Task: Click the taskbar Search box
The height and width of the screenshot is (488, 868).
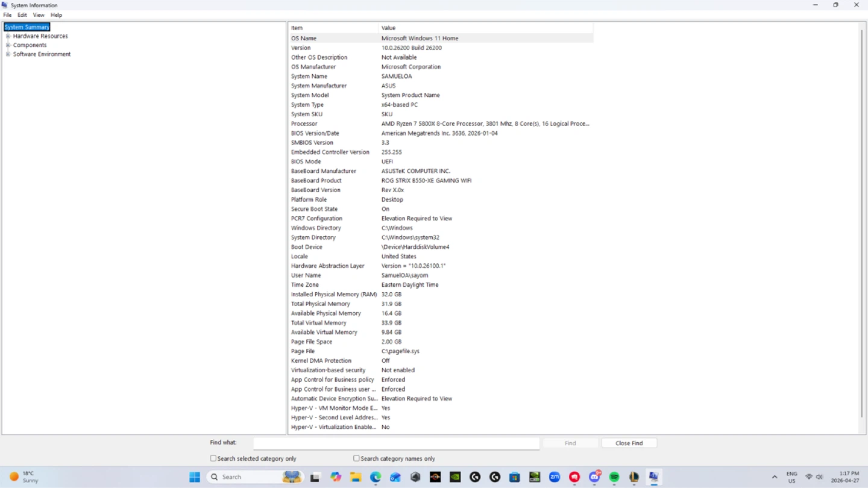Action: pyautogui.click(x=254, y=477)
